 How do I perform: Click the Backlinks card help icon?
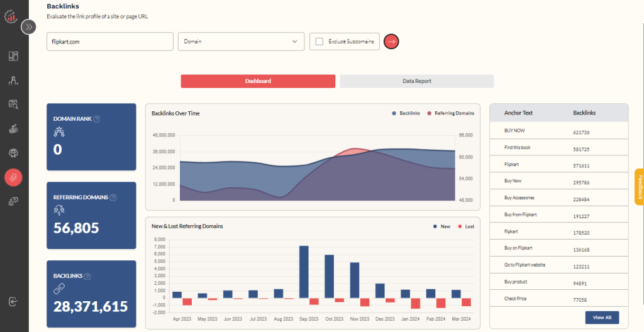pyautogui.click(x=87, y=277)
